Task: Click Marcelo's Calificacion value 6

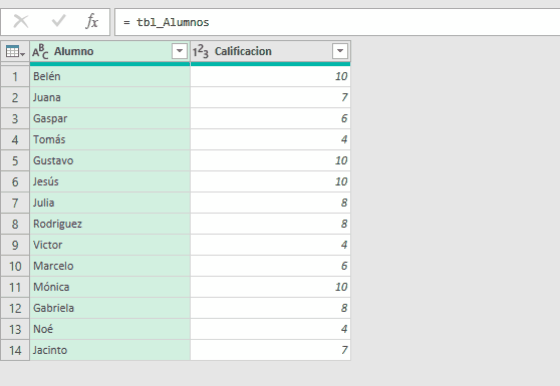Action: (x=270, y=266)
